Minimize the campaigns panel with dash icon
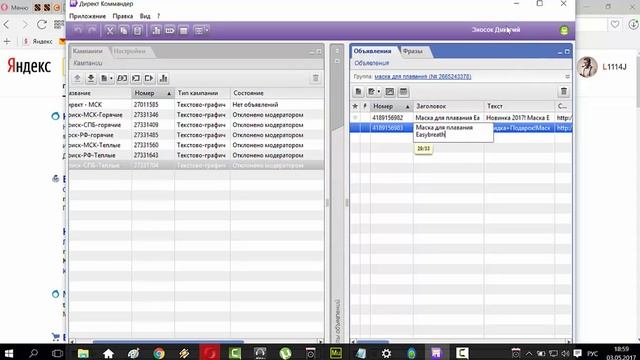640x360 pixels. click(311, 52)
